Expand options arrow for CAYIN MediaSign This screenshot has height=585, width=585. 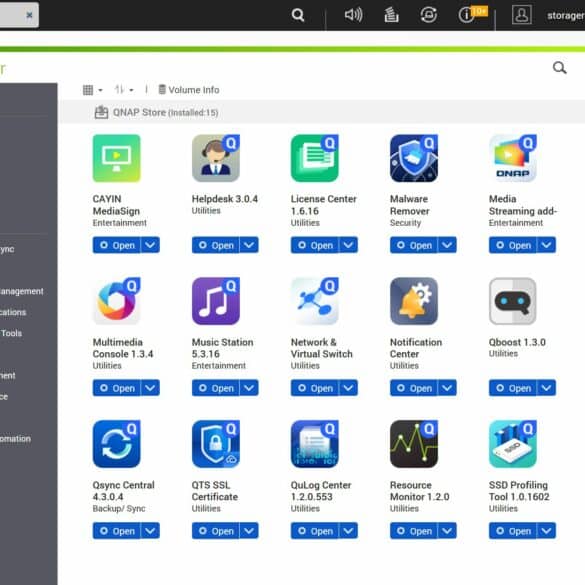pyautogui.click(x=150, y=245)
